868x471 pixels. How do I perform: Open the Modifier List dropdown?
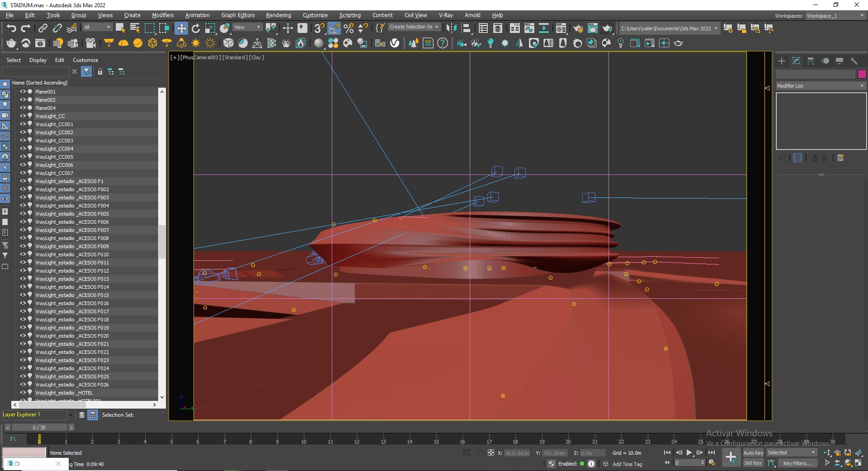point(821,86)
